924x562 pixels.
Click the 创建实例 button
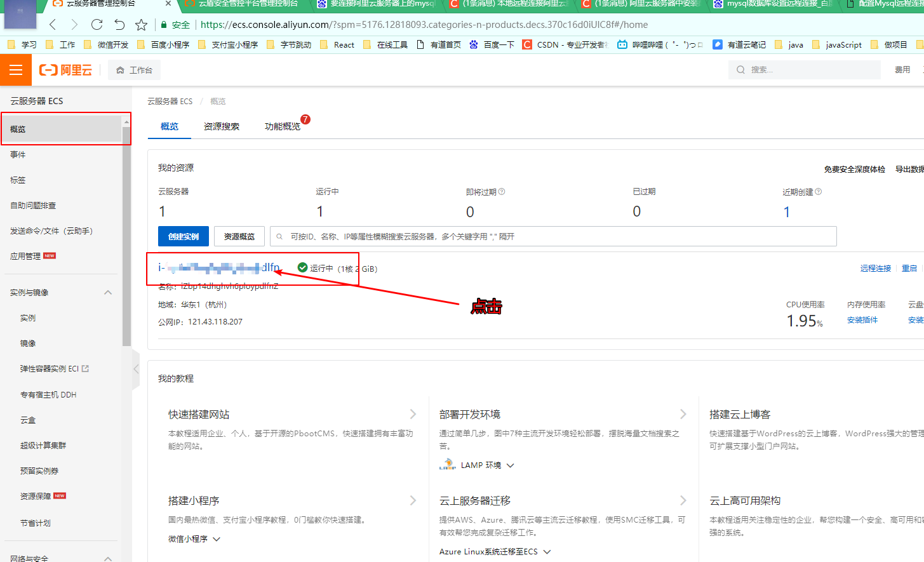(184, 236)
